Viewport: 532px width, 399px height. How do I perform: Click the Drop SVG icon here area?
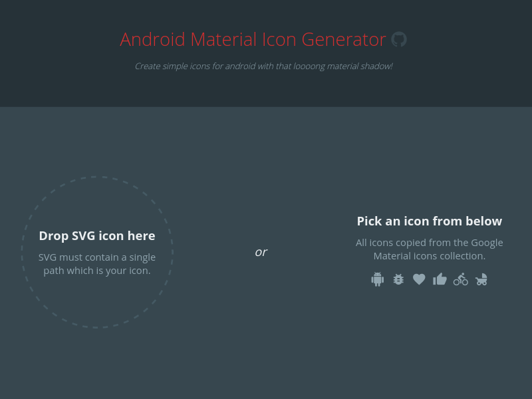tap(97, 235)
